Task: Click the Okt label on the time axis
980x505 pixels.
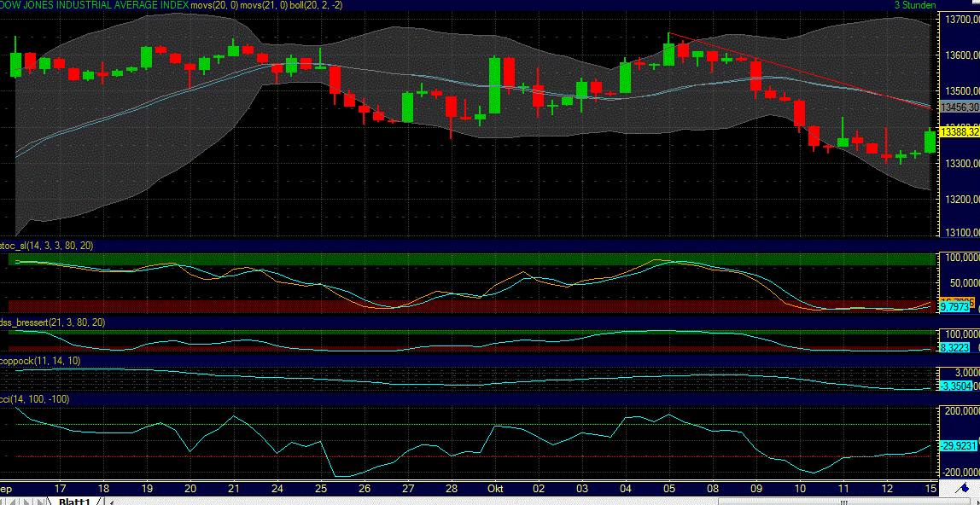Action: pyautogui.click(x=494, y=490)
